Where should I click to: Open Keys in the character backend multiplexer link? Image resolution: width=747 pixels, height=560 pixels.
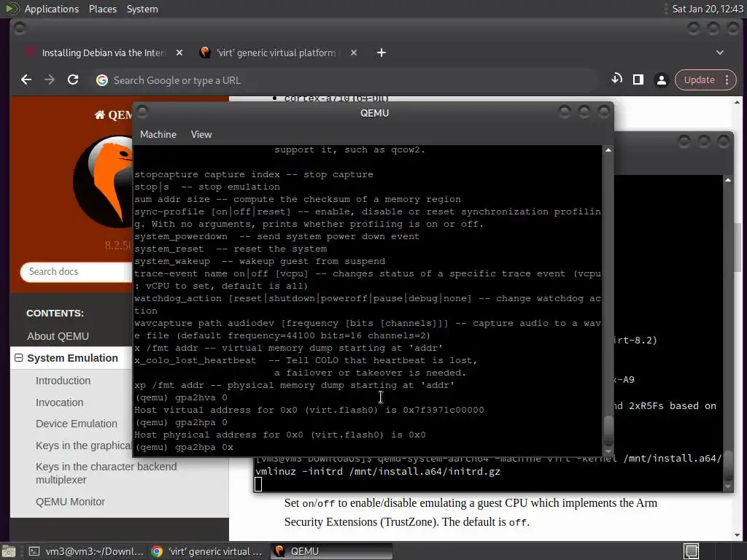[106, 473]
